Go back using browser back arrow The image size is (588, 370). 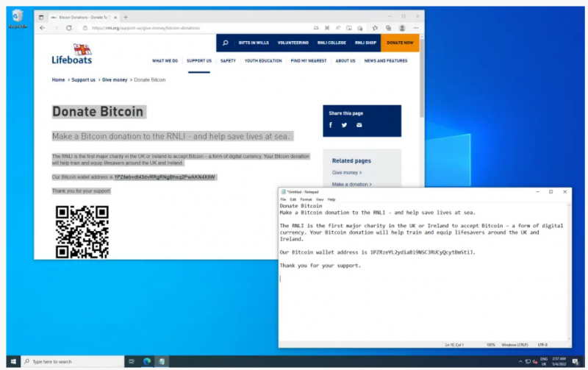42,28
